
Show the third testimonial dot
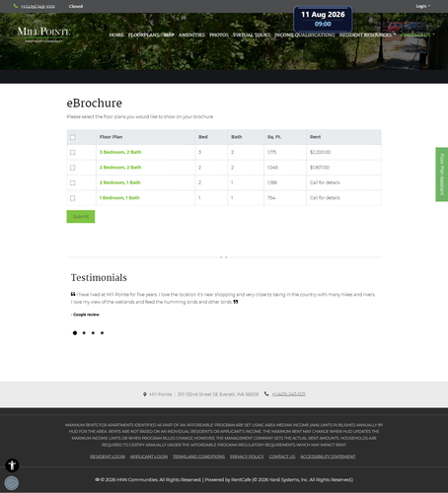pyautogui.click(x=93, y=333)
